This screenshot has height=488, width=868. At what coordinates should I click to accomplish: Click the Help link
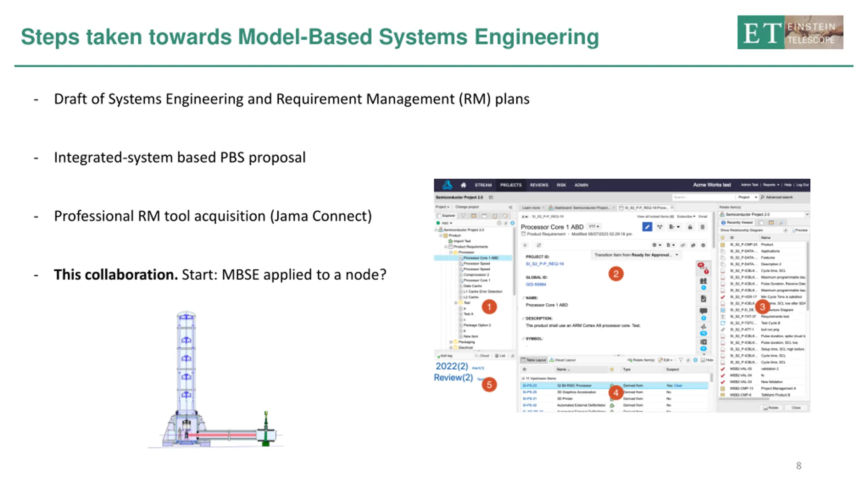coord(788,185)
